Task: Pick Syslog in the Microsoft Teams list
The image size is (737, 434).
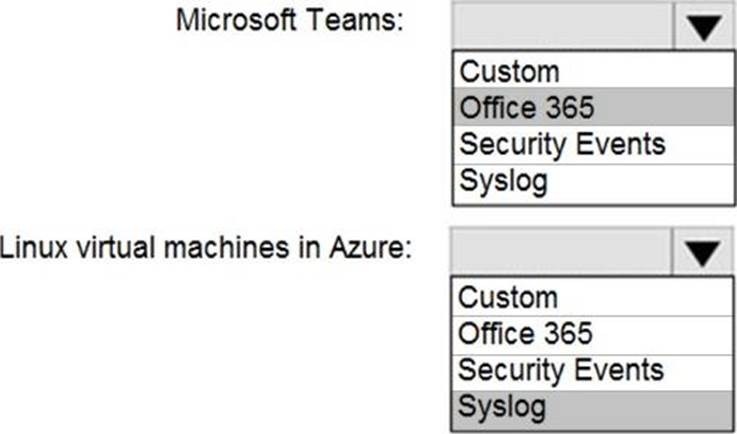Action: tap(594, 184)
